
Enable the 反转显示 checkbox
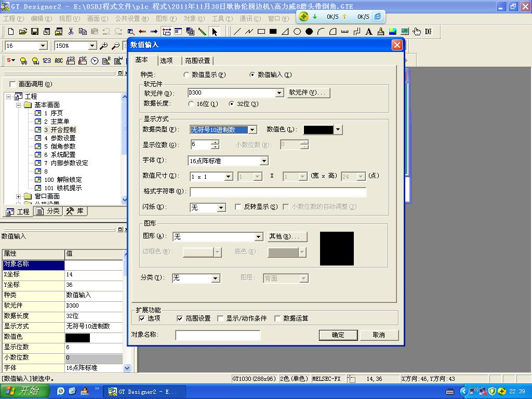[x=238, y=207]
